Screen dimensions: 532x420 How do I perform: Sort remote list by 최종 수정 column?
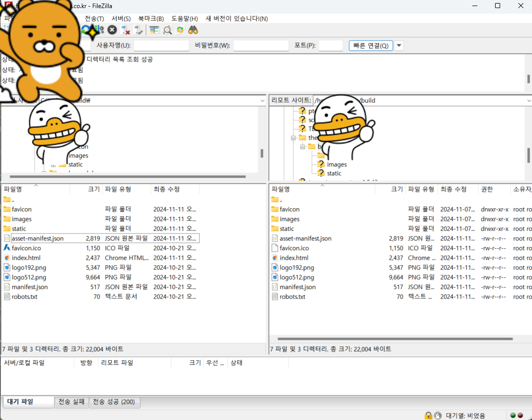pyautogui.click(x=458, y=189)
